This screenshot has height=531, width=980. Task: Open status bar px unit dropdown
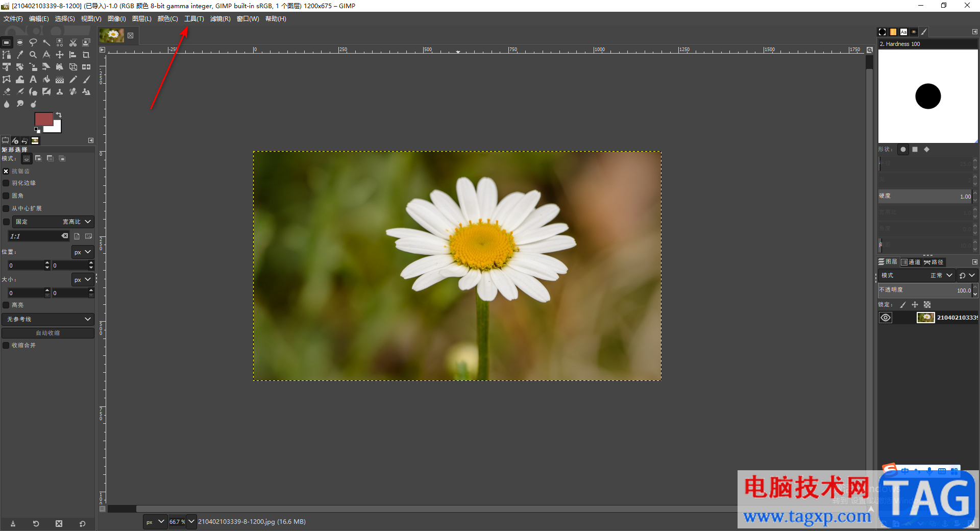155,521
